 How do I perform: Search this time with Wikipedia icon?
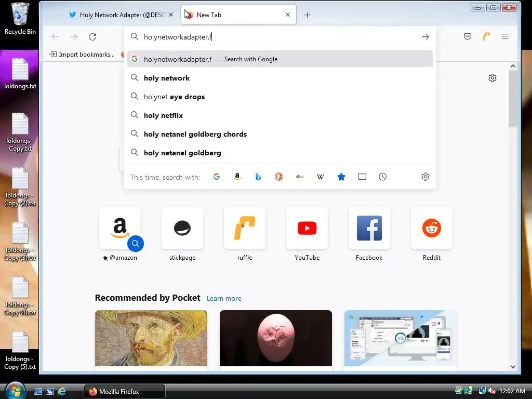click(x=320, y=177)
